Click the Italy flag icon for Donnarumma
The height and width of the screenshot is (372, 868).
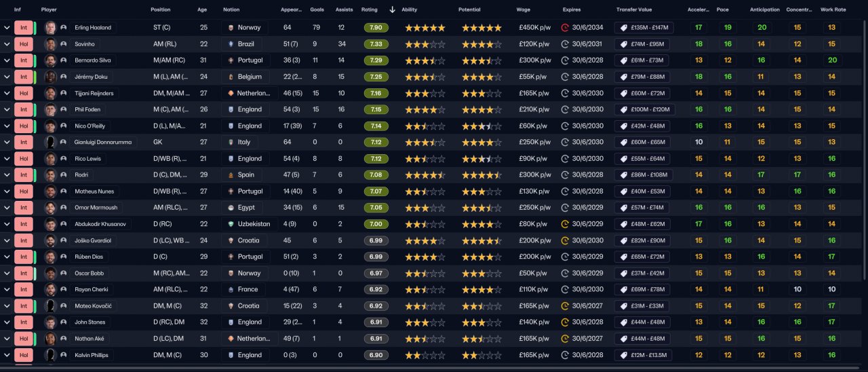tap(230, 143)
